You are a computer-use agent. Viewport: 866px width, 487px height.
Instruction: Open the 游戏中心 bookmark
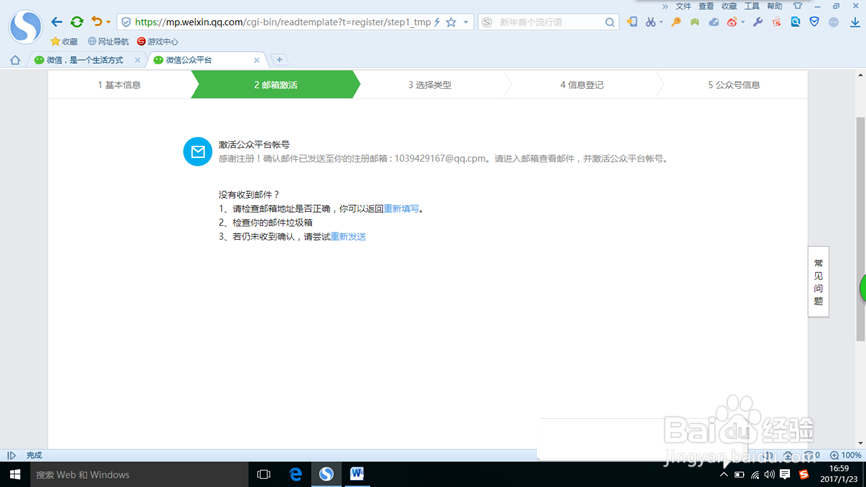tap(157, 41)
